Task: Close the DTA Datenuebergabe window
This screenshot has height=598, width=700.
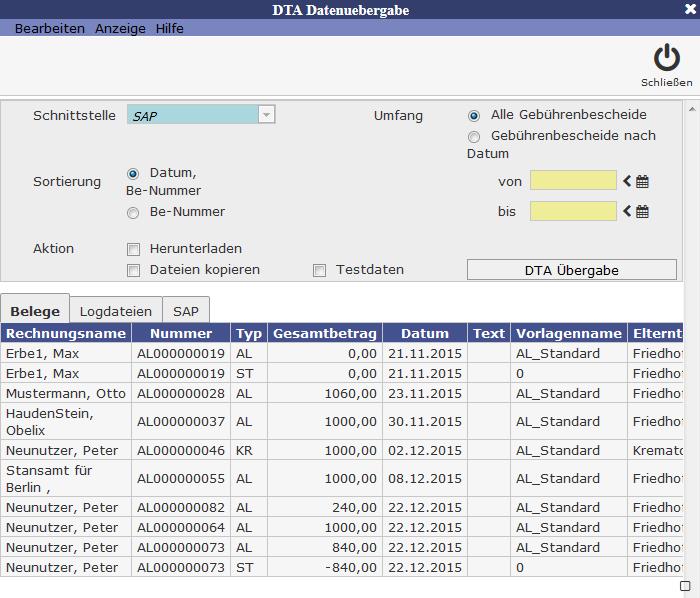Action: tap(690, 9)
